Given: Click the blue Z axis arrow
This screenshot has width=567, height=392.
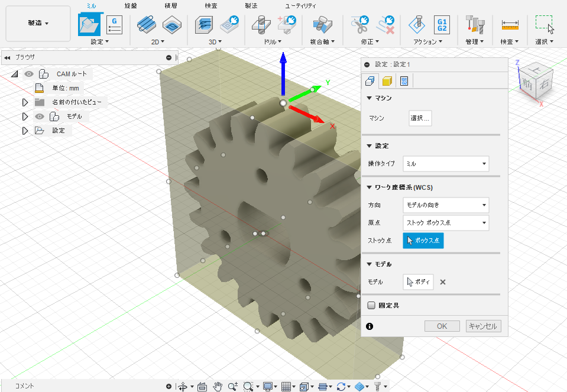Looking at the screenshot, I should click(283, 73).
